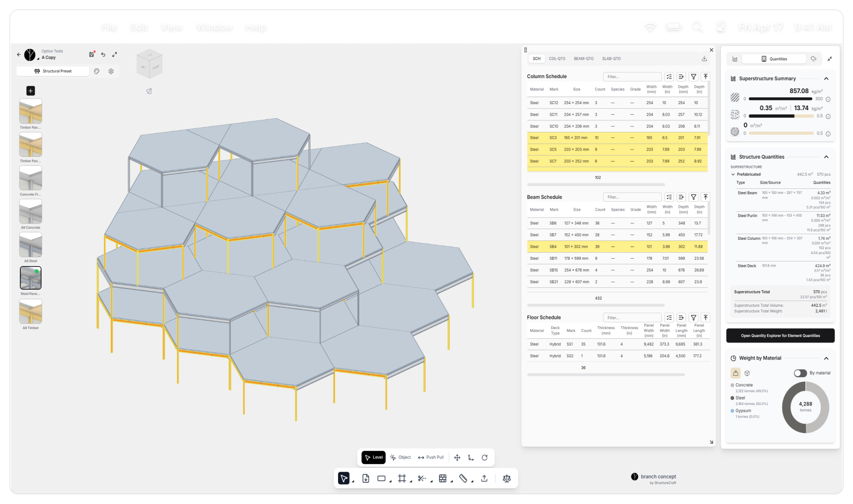Open Quantity Explorer for Element Quantities
The height and width of the screenshot is (504, 853).
click(780, 336)
